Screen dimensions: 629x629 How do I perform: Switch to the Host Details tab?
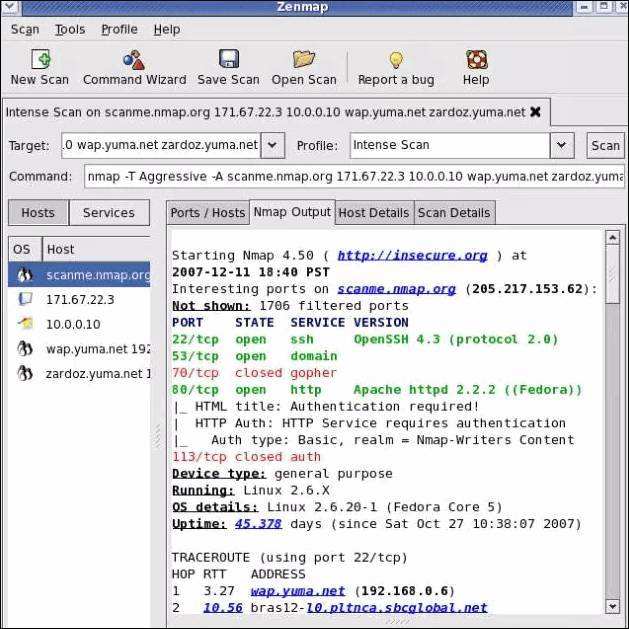pyautogui.click(x=374, y=213)
